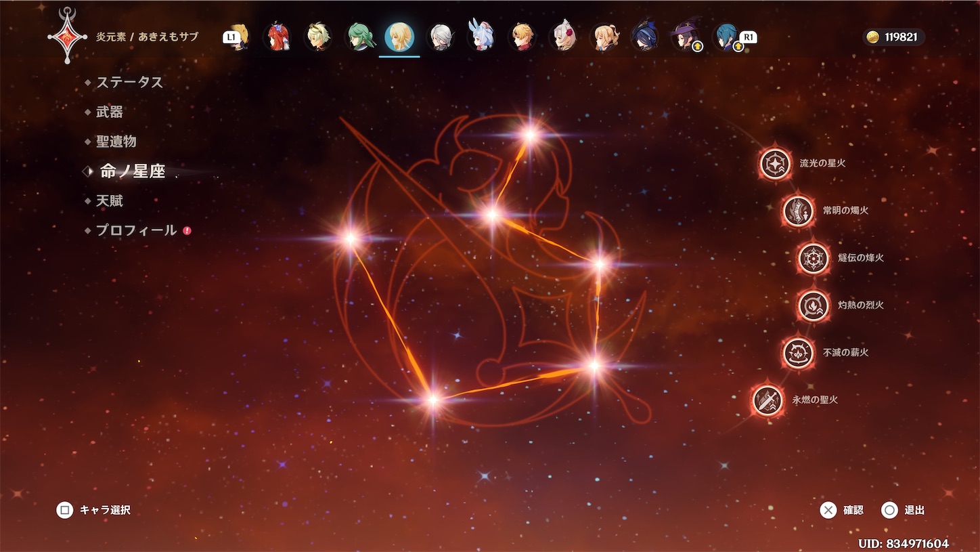Go to the 武器 menu
This screenshot has height=552, width=980.
(110, 112)
